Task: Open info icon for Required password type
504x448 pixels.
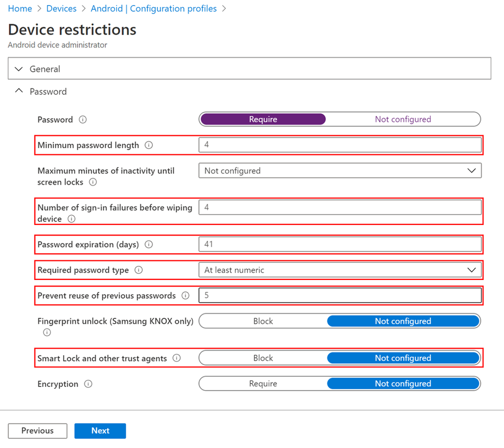Action: 139,270
